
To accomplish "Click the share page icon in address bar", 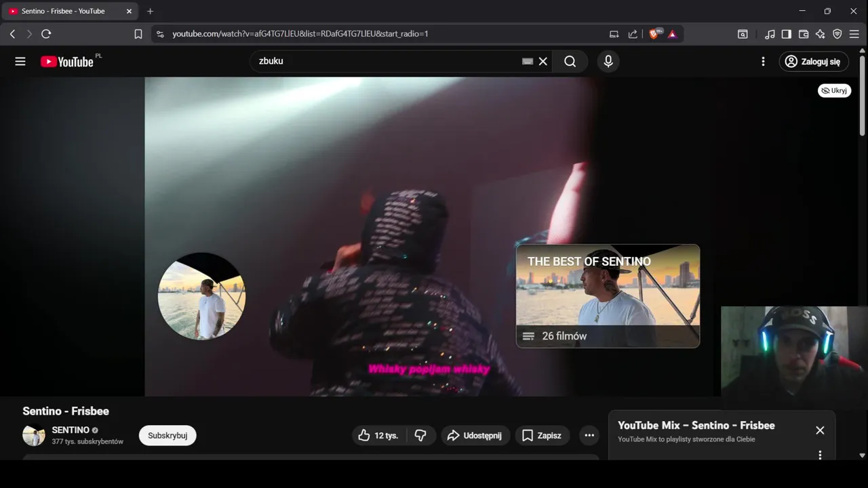I will [633, 34].
